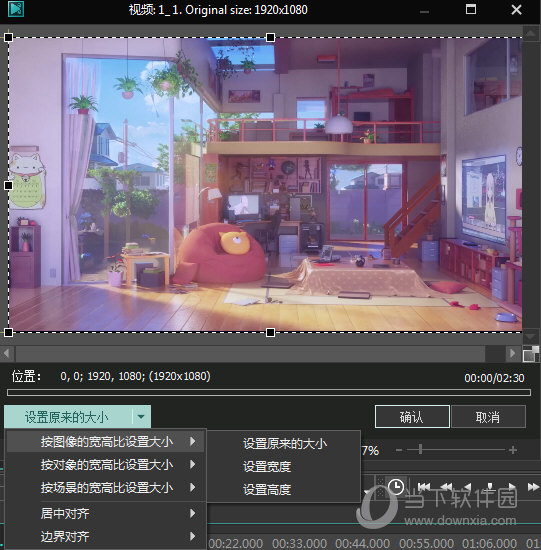This screenshot has width=541, height=550.
Task: Click the zoom slider handle
Action: pos(420,449)
